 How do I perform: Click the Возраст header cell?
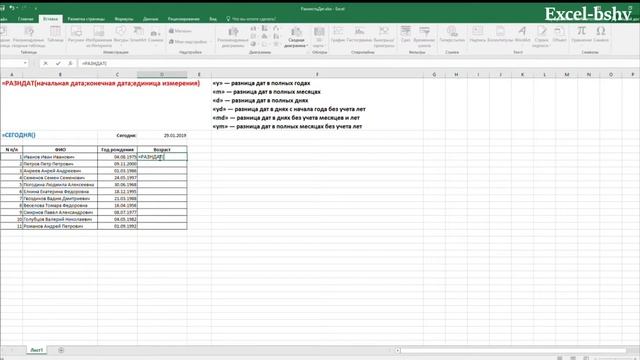tap(162, 149)
